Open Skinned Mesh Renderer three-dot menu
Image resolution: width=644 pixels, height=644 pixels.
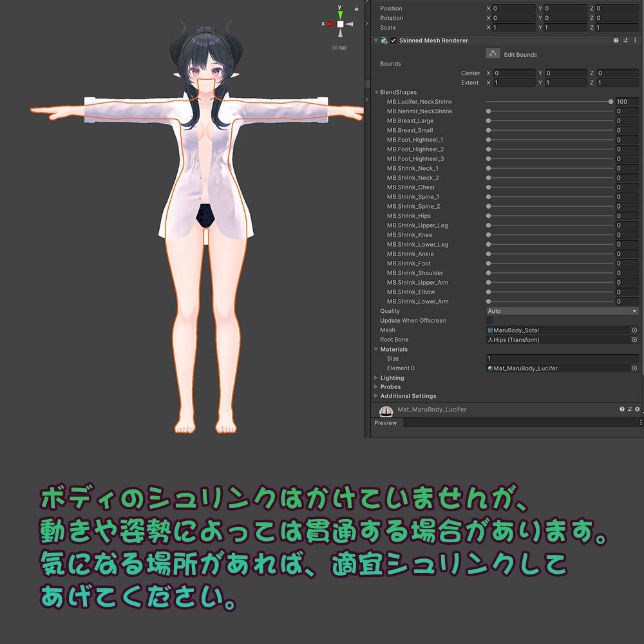(x=635, y=40)
